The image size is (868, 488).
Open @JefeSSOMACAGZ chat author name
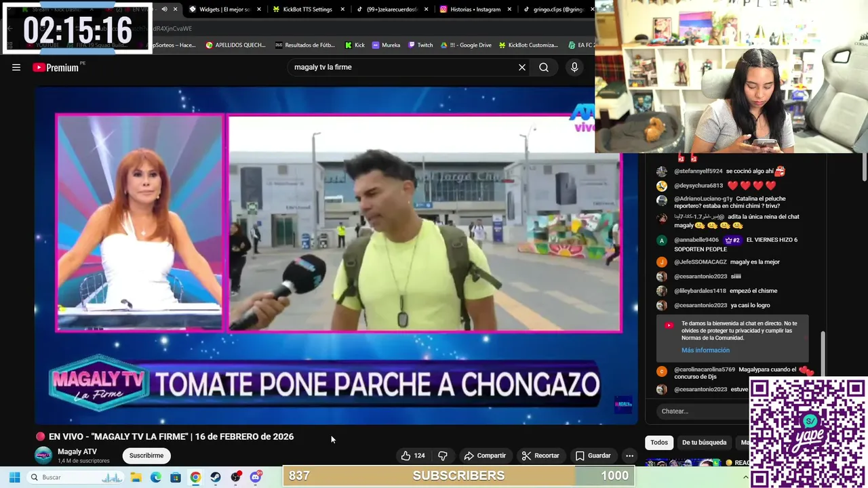tap(701, 262)
